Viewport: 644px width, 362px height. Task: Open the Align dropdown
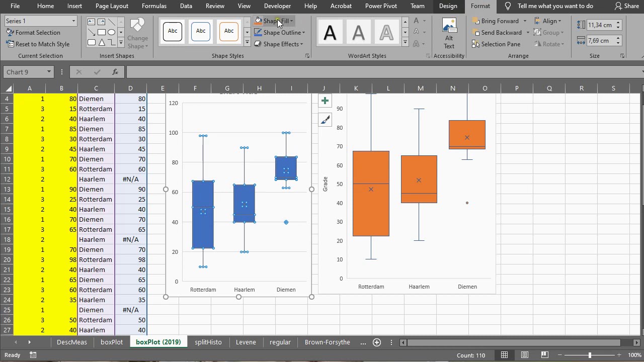548,21
